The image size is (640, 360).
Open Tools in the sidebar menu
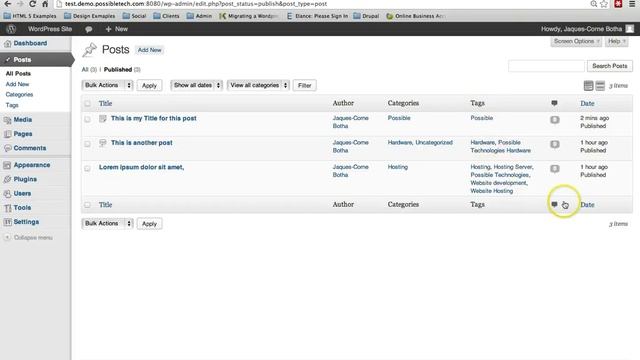(x=22, y=208)
